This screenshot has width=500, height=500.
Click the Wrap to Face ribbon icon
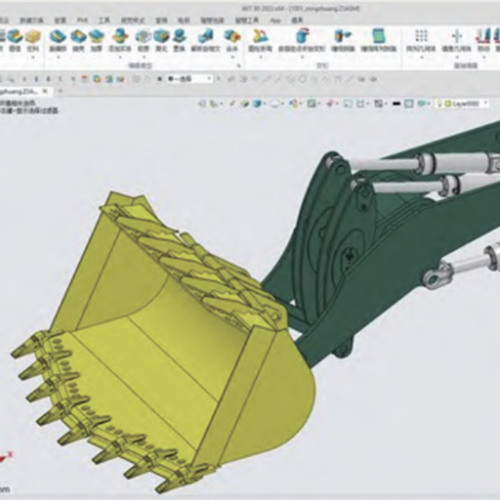tap(343, 36)
